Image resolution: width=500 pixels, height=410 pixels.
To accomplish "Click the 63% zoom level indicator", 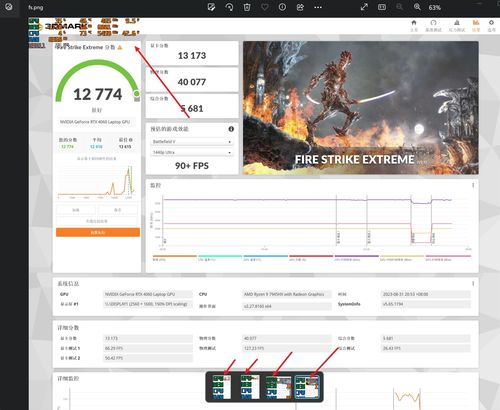I will (x=435, y=7).
